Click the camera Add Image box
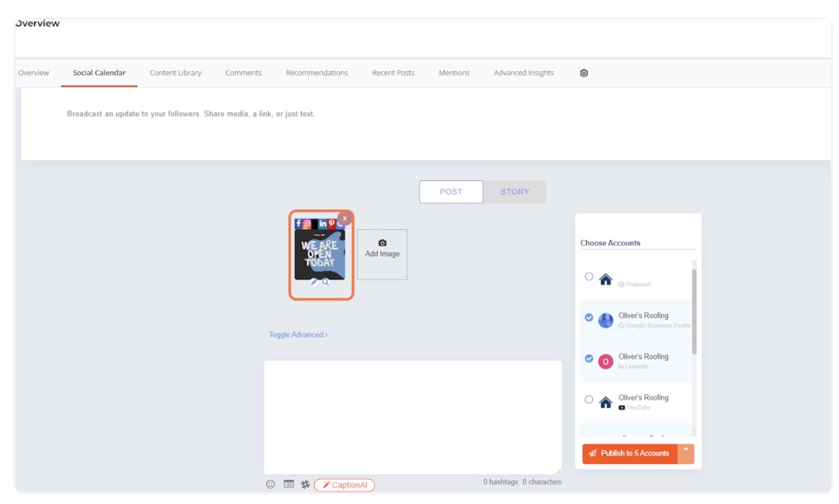The height and width of the screenshot is (504, 839). coord(382,254)
